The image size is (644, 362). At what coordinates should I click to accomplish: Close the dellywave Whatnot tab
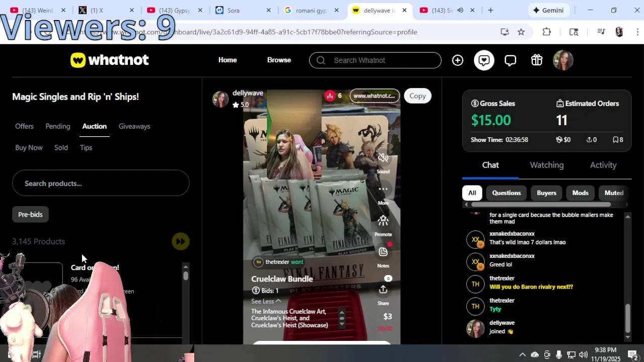404,10
